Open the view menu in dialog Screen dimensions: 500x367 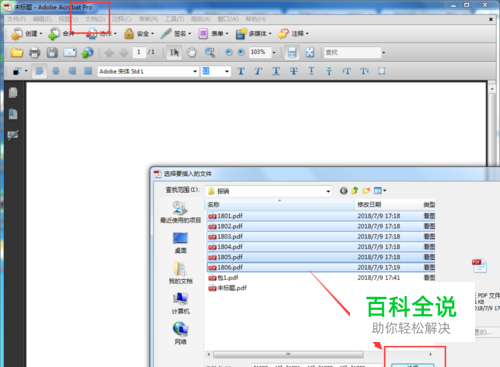380,191
